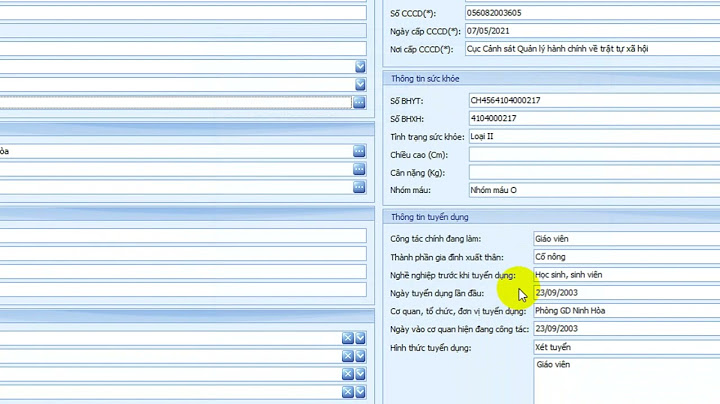This screenshot has width=720, height=404.
Task: Click the 'Số BHYT:' label
Action: pos(407,101)
